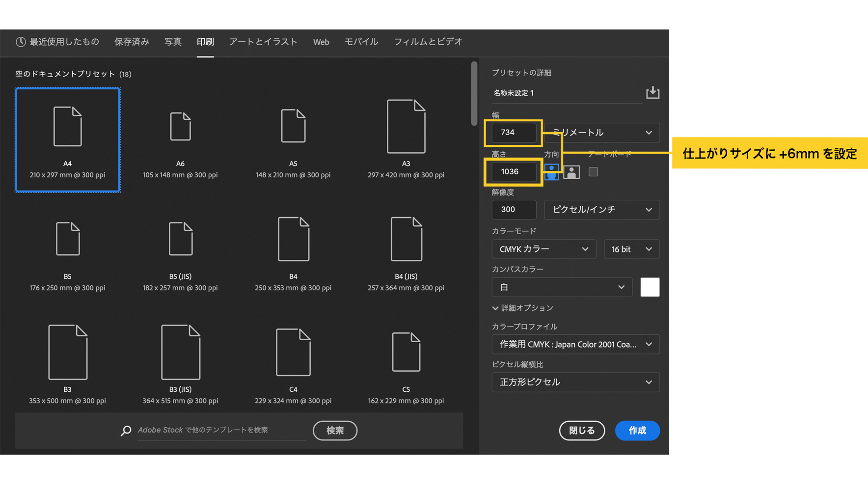
Task: Open the カラープロファイル dropdown
Action: click(x=576, y=344)
